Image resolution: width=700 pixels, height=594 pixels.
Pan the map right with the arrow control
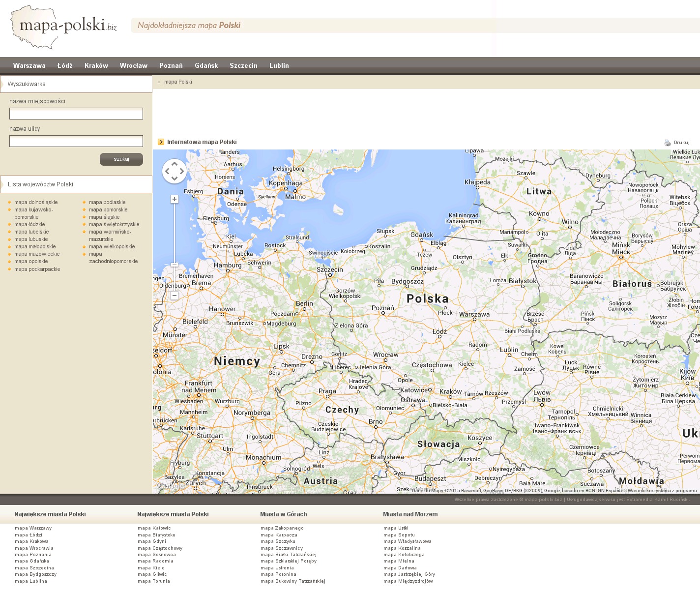coord(182,171)
